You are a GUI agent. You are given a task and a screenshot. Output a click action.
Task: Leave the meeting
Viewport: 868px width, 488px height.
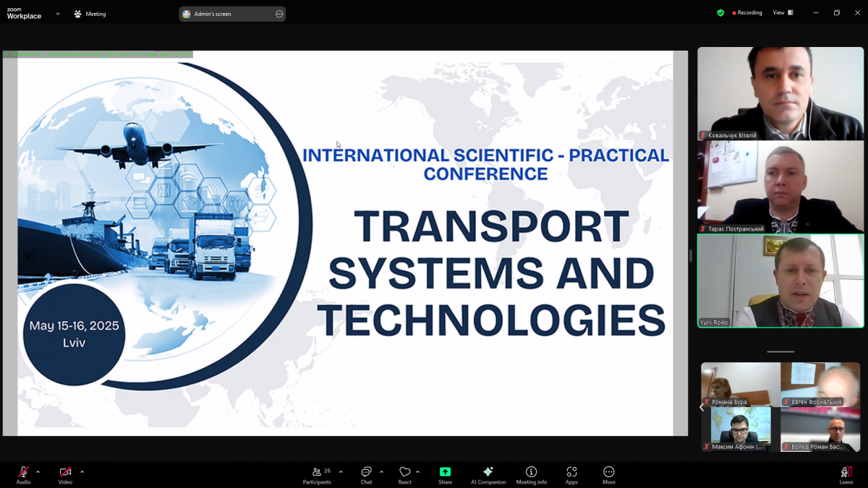(x=846, y=475)
